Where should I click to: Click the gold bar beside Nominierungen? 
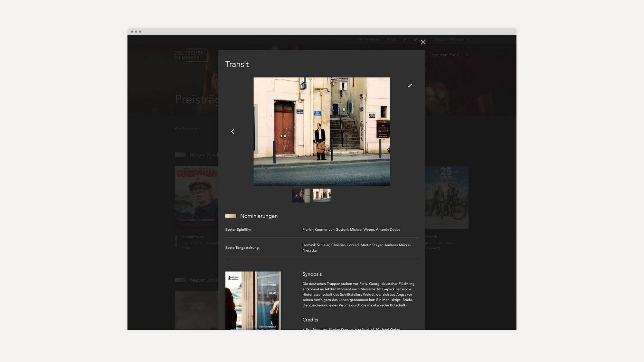click(x=231, y=216)
